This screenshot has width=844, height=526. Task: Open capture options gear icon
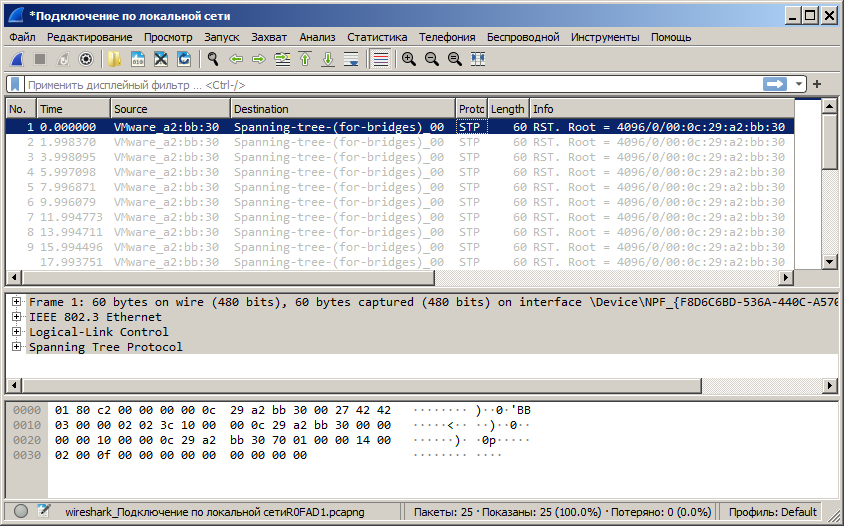[86, 59]
